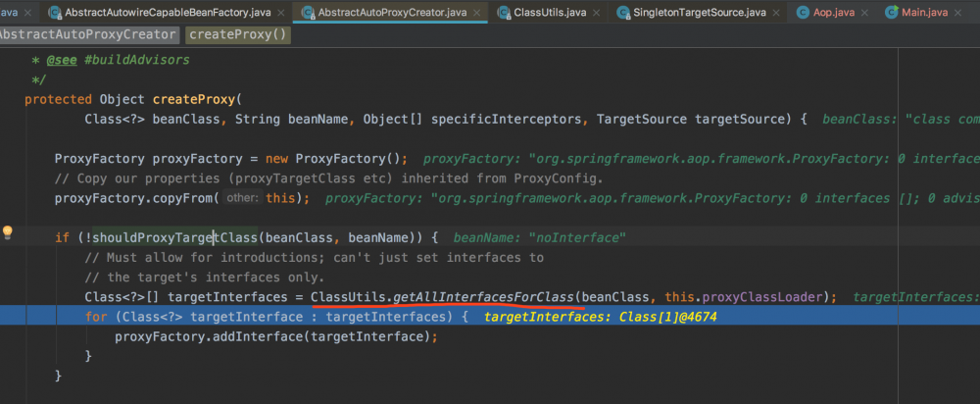Click the for keyword on highlighted line

[96, 317]
